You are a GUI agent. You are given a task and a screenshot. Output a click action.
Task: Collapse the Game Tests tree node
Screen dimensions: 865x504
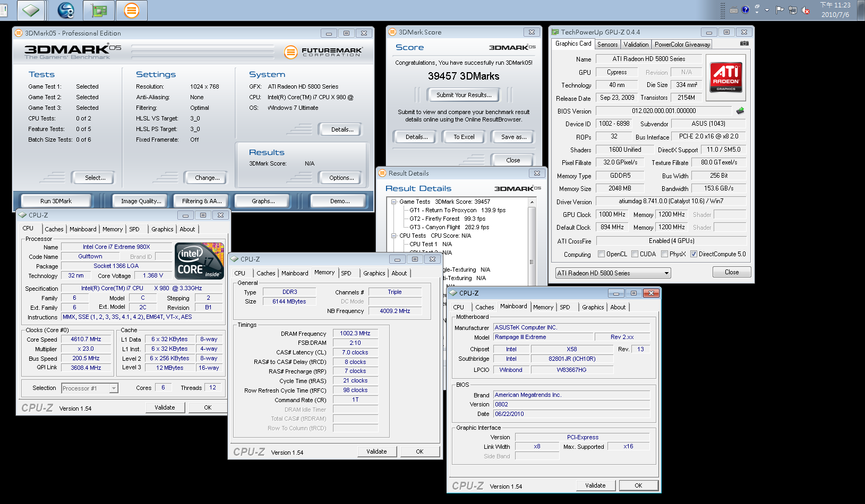[x=394, y=202]
